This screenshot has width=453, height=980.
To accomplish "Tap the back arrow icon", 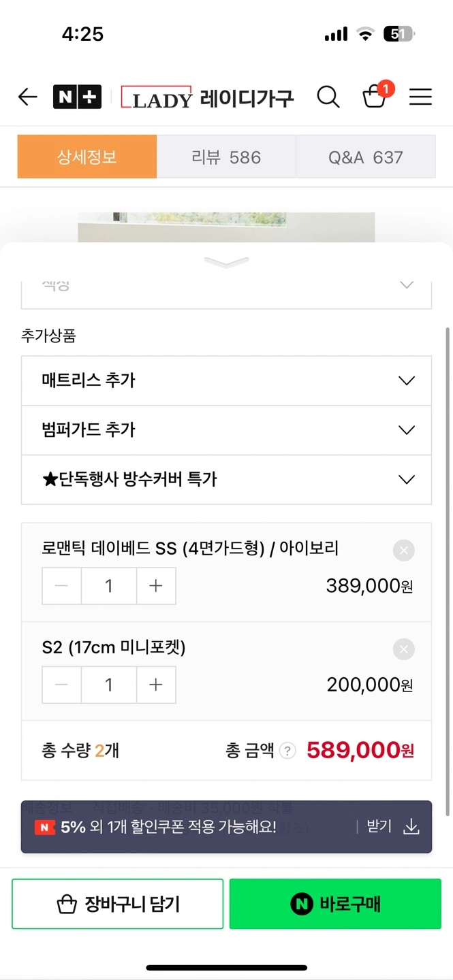I will 27,97.
